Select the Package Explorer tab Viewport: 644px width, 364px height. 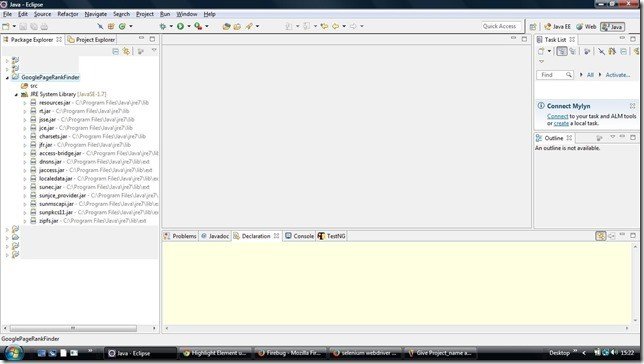[32, 40]
